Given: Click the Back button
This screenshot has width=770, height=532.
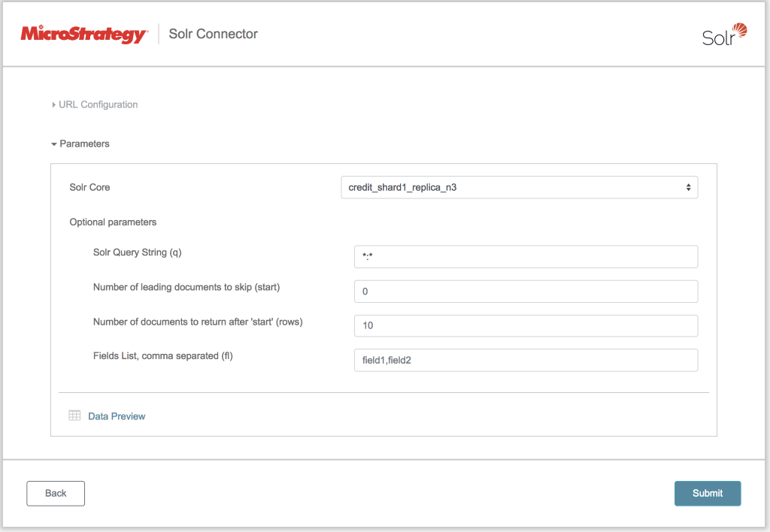Looking at the screenshot, I should 56,493.
